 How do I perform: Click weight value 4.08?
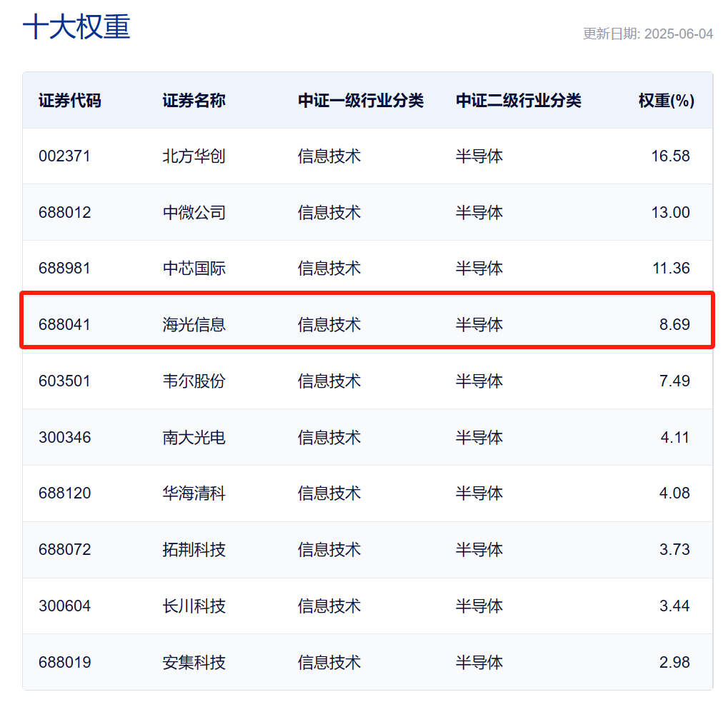coord(674,493)
